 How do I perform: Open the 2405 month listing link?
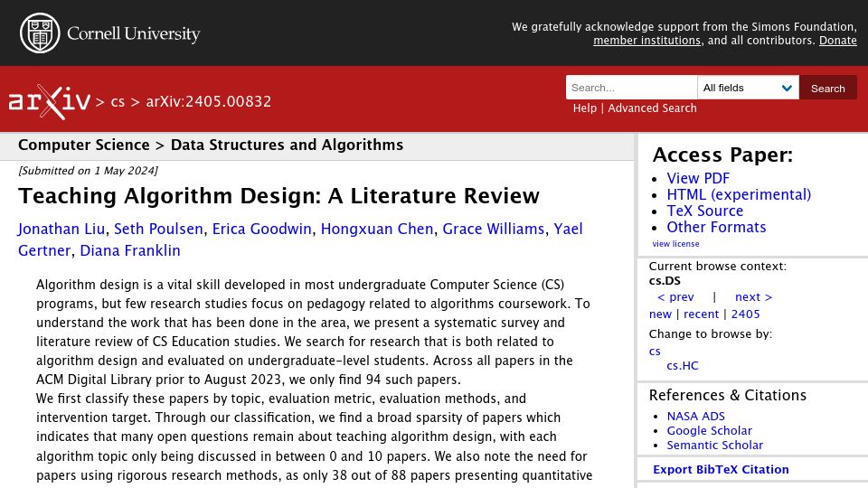[745, 314]
